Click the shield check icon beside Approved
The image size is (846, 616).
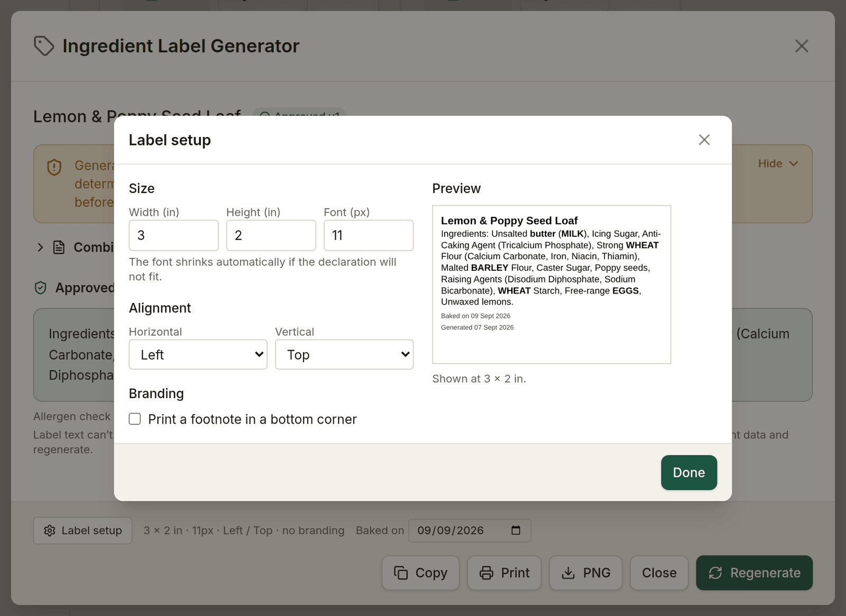click(x=41, y=288)
